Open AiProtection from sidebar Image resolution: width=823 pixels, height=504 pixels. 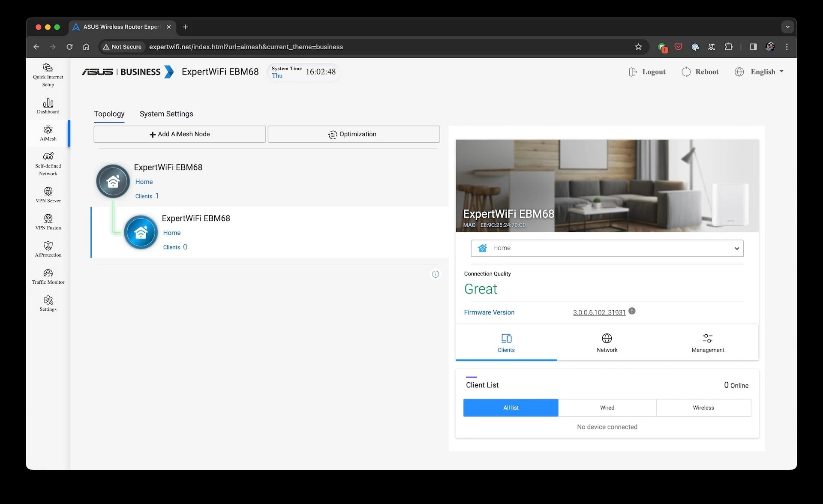48,249
